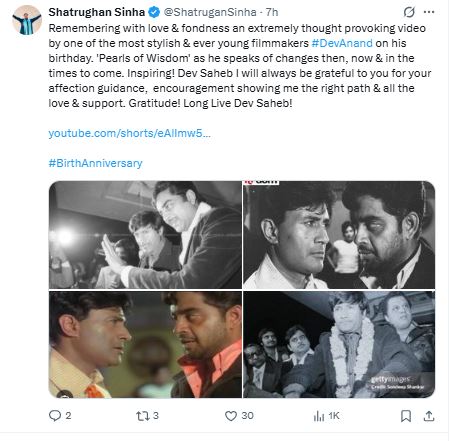This screenshot has height=441, width=449.
Task: Open the reply comment icon
Action: [55, 416]
